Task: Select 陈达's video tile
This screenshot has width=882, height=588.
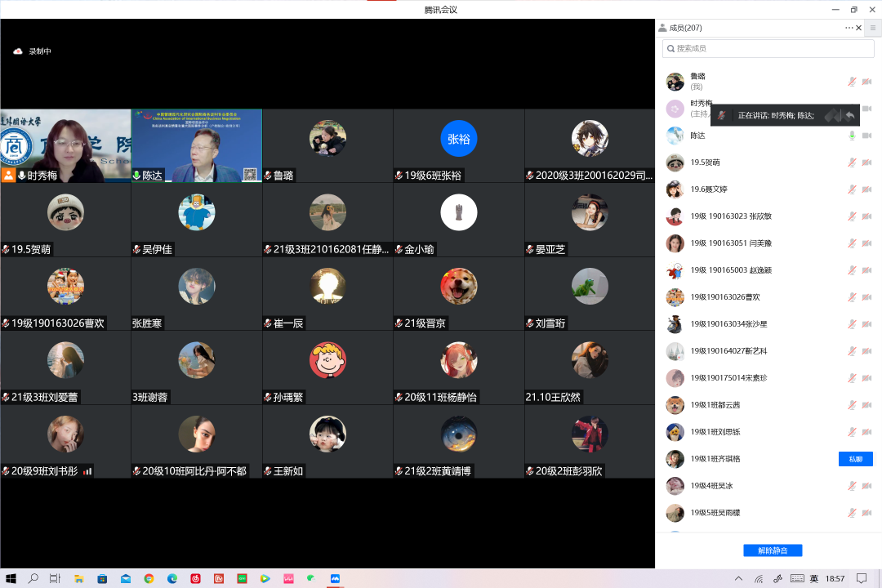Action: [196, 145]
